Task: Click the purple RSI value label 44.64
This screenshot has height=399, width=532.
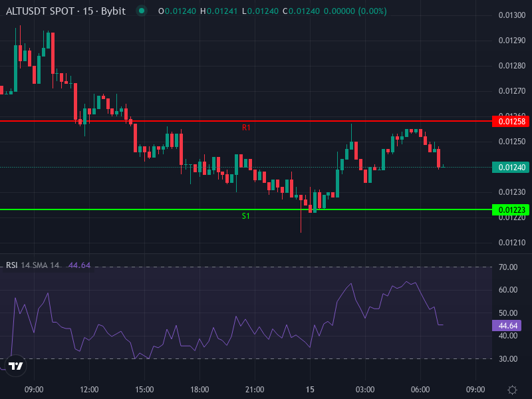Action: [508, 325]
